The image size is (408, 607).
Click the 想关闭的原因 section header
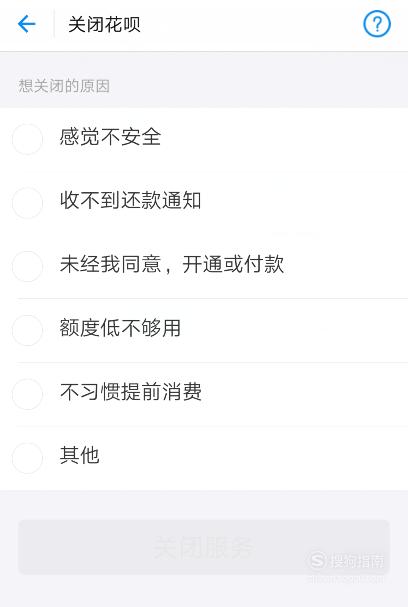[64, 86]
